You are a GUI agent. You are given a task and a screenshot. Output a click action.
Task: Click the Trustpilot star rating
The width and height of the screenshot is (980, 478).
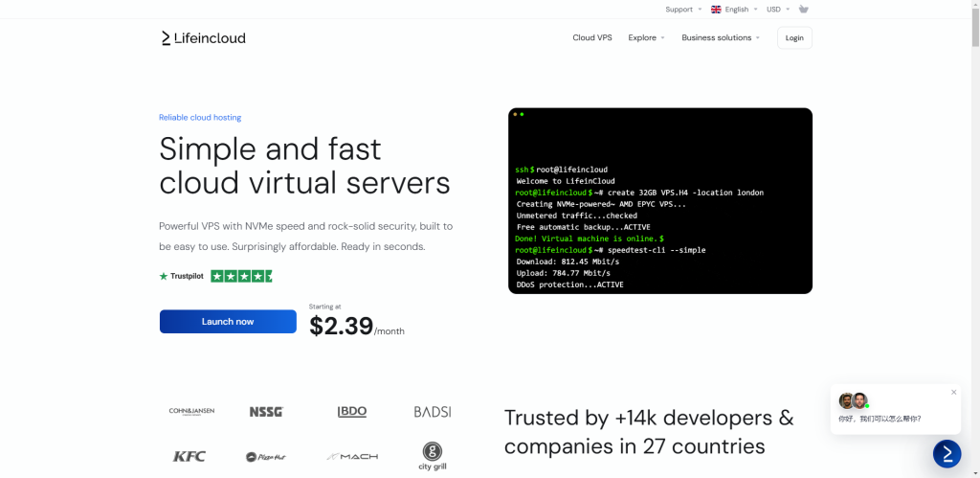[241, 276]
